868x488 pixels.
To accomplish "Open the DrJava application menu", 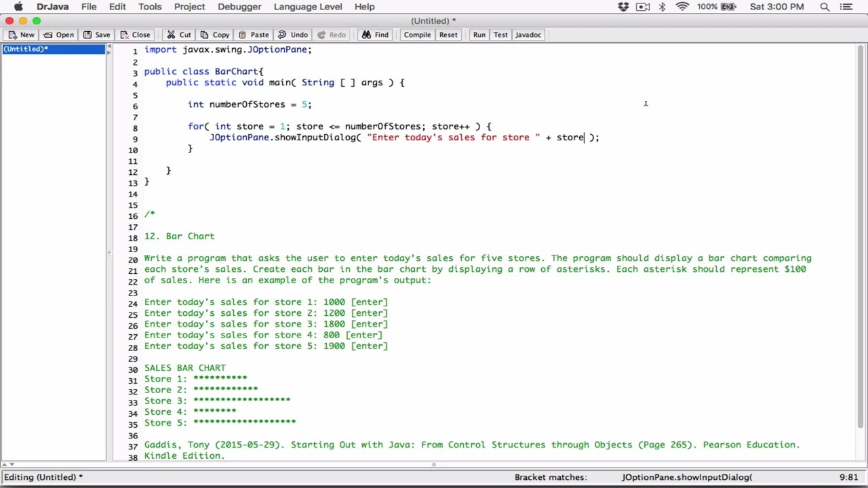I will (52, 7).
